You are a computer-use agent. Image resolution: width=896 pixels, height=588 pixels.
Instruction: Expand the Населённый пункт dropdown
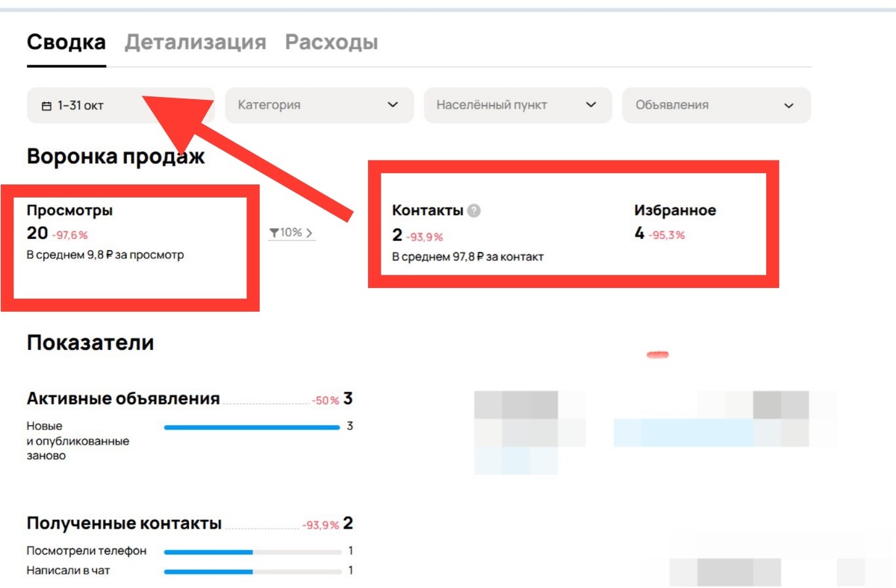518,105
